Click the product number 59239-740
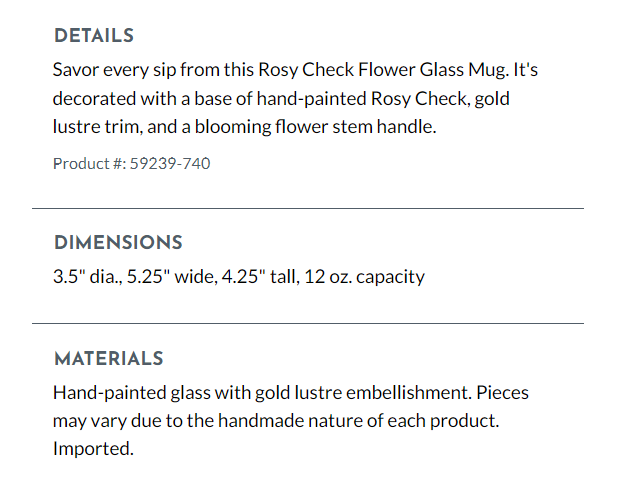 click(x=170, y=163)
